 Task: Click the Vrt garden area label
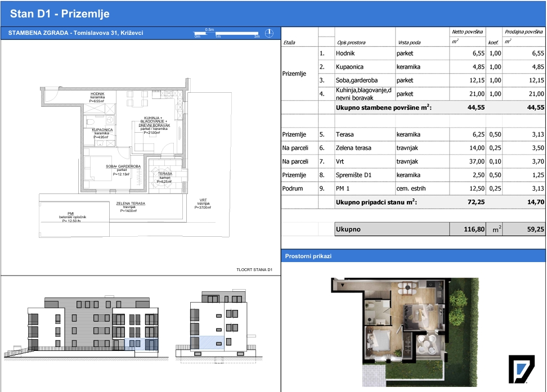[x=203, y=204]
